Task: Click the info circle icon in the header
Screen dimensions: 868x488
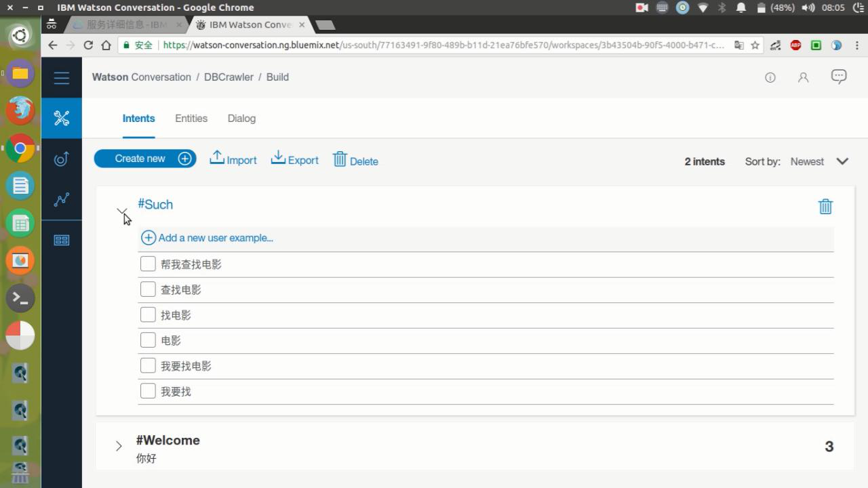Action: 770,78
